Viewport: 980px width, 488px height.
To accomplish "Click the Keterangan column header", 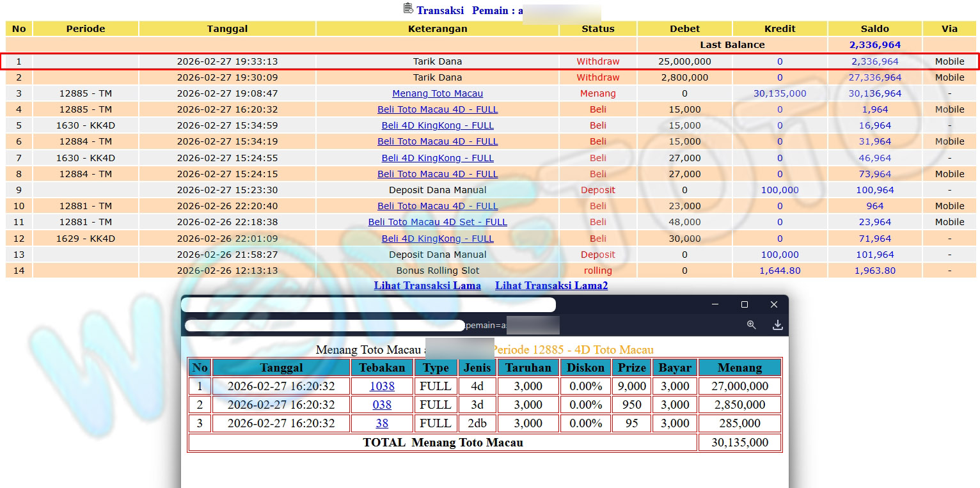I will (438, 29).
